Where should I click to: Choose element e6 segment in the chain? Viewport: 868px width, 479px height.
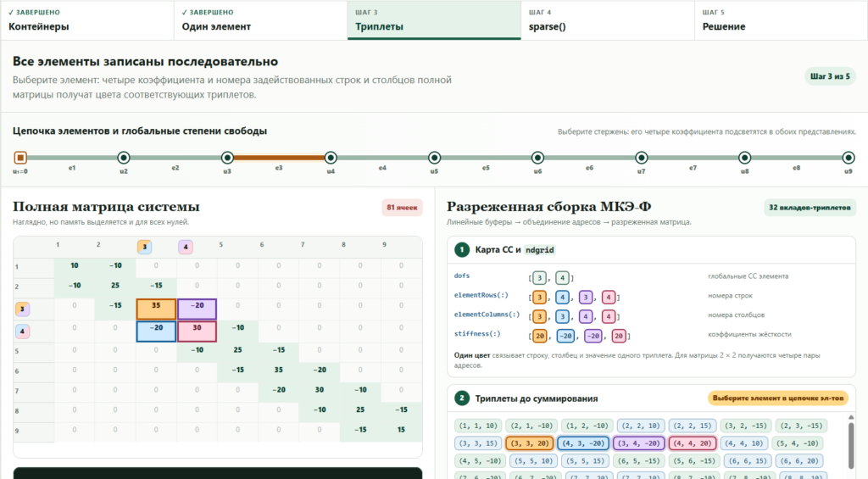click(590, 158)
